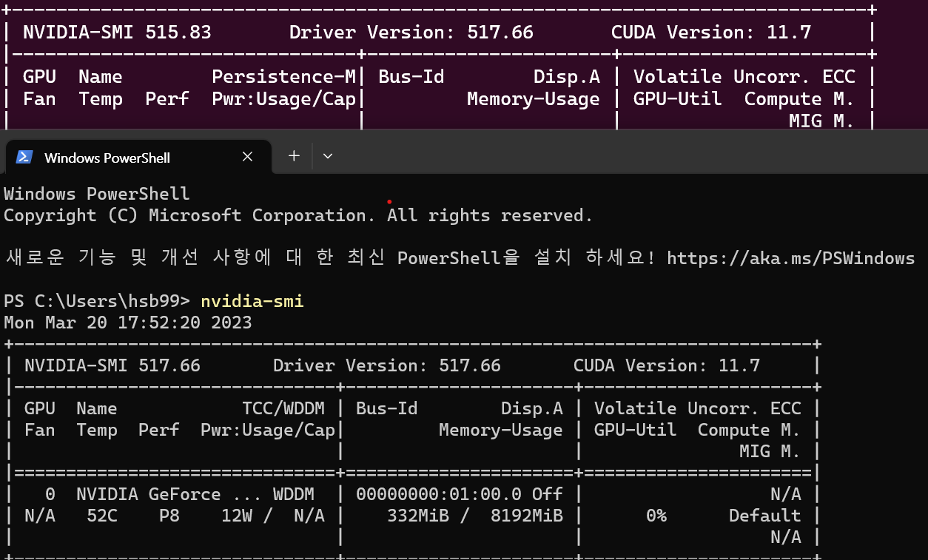The image size is (928, 560).
Task: Click the 8192MiB total memory value
Action: (527, 516)
